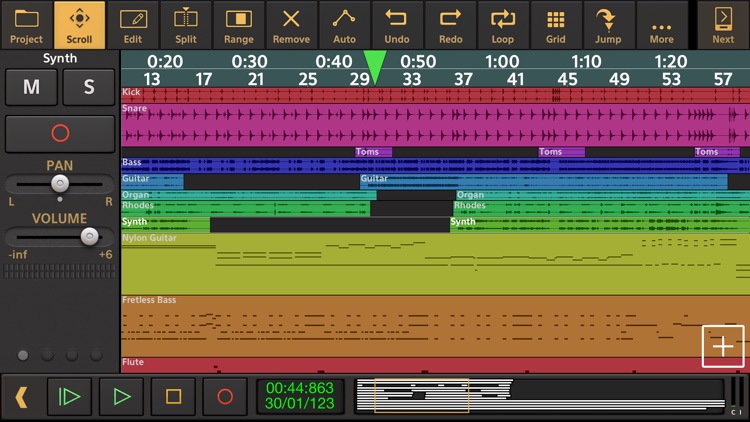Choose the Split tool
This screenshot has height=422, width=750.
[186, 25]
